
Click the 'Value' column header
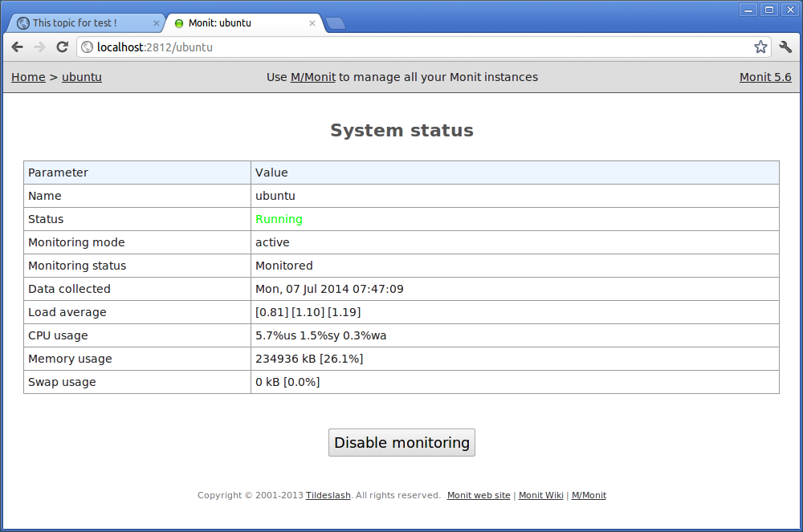(x=271, y=173)
